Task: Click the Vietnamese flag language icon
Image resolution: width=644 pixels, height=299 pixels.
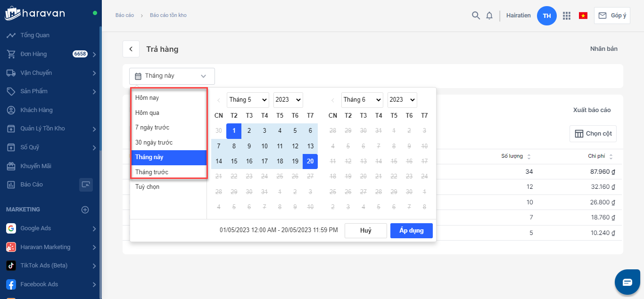Action: tap(583, 16)
